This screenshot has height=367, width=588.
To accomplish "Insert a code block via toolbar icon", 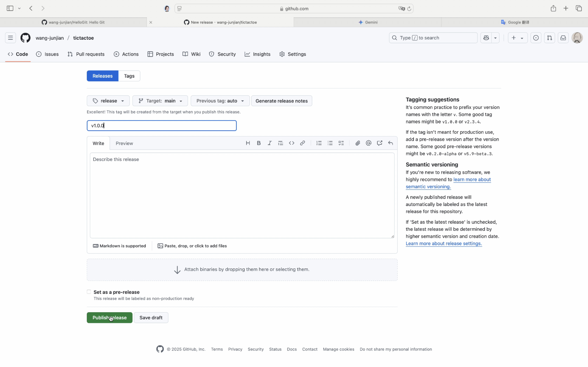I will (291, 143).
